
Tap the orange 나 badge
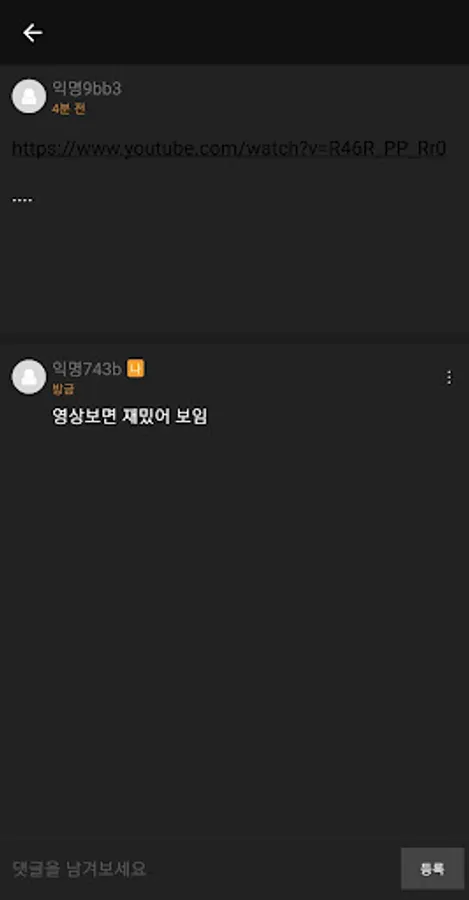pyautogui.click(x=135, y=368)
